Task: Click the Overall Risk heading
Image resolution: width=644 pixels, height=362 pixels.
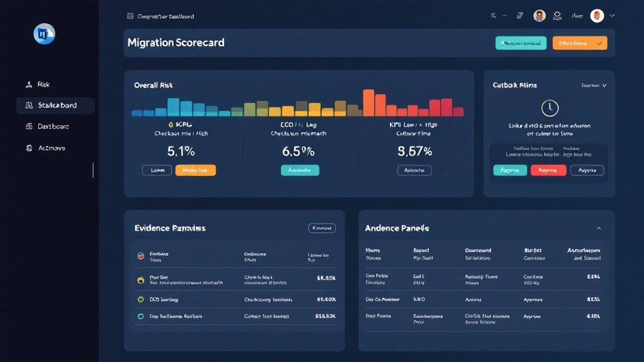Action: [x=153, y=85]
